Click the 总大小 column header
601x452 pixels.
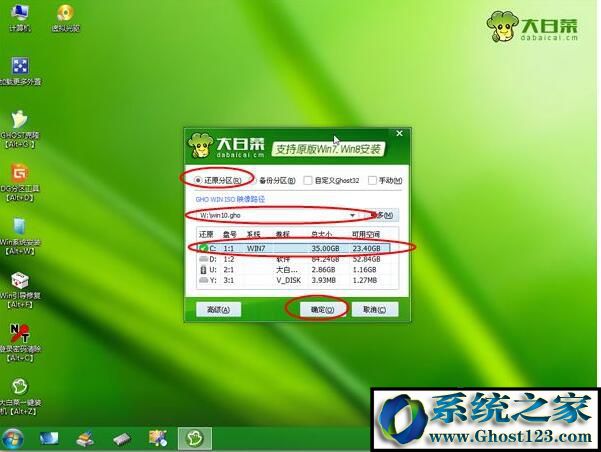click(x=322, y=234)
